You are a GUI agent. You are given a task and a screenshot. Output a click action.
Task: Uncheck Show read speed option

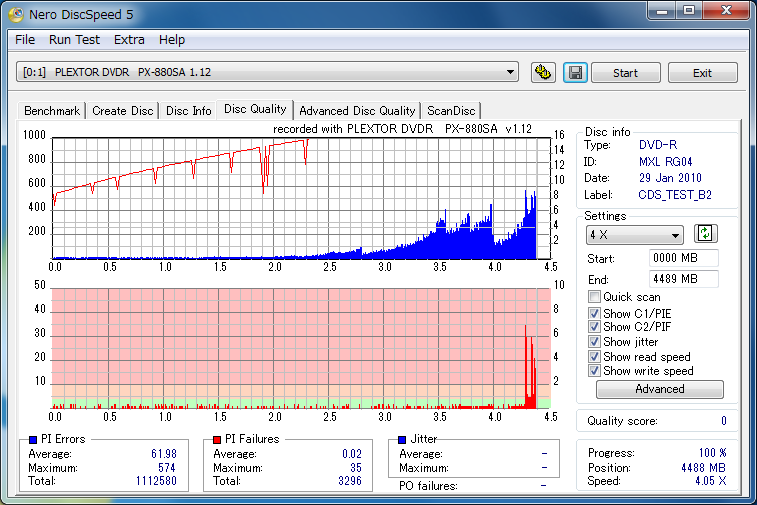pyautogui.click(x=594, y=357)
